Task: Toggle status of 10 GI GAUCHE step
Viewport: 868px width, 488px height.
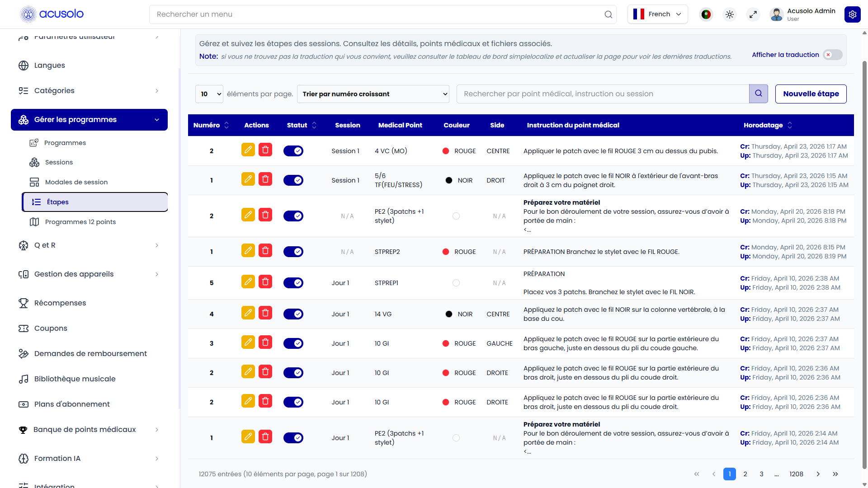Action: pyautogui.click(x=293, y=343)
